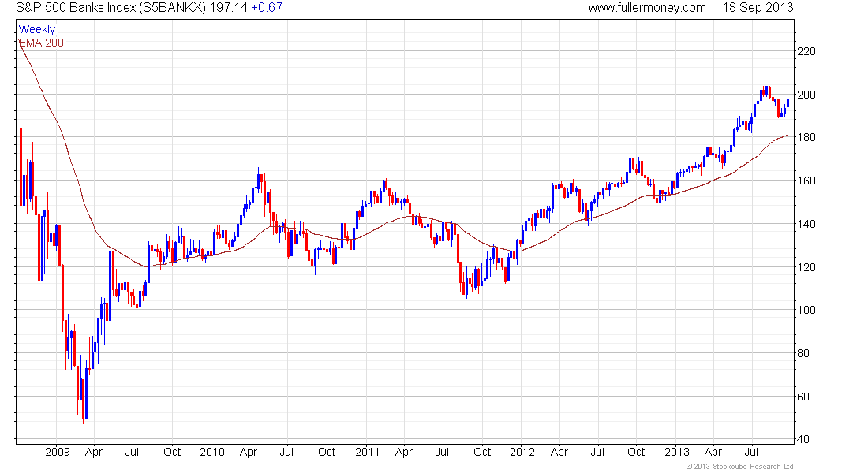868x473 pixels.
Task: Click the "Oct" label just before 2013
Action: pyautogui.click(x=636, y=452)
